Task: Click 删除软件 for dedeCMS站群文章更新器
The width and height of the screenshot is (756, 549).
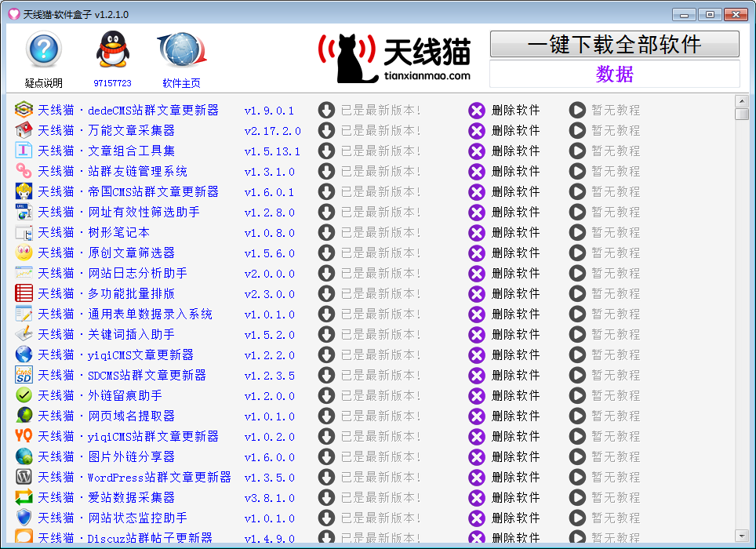Action: point(515,110)
